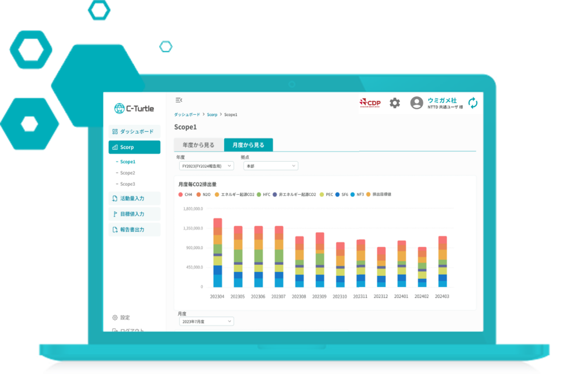Click the C-Turtle logo
563x392 pixels.
pos(134,109)
